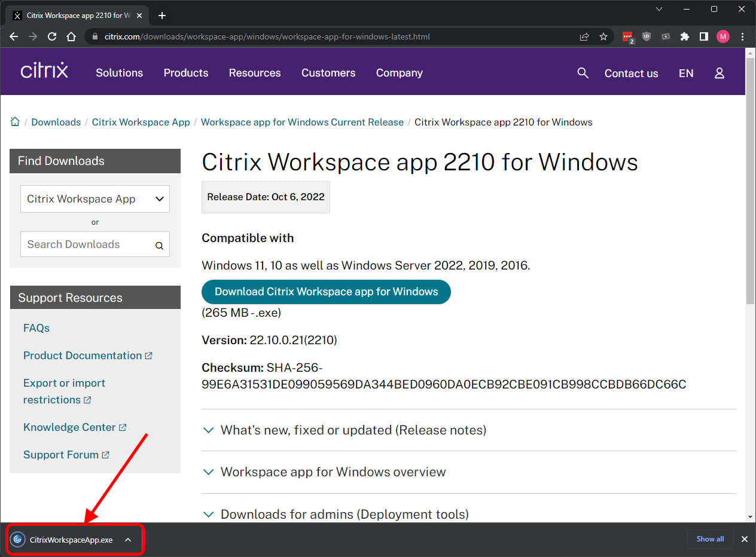Viewport: 756px width, 557px height.
Task: Change language via EN
Action: point(686,74)
